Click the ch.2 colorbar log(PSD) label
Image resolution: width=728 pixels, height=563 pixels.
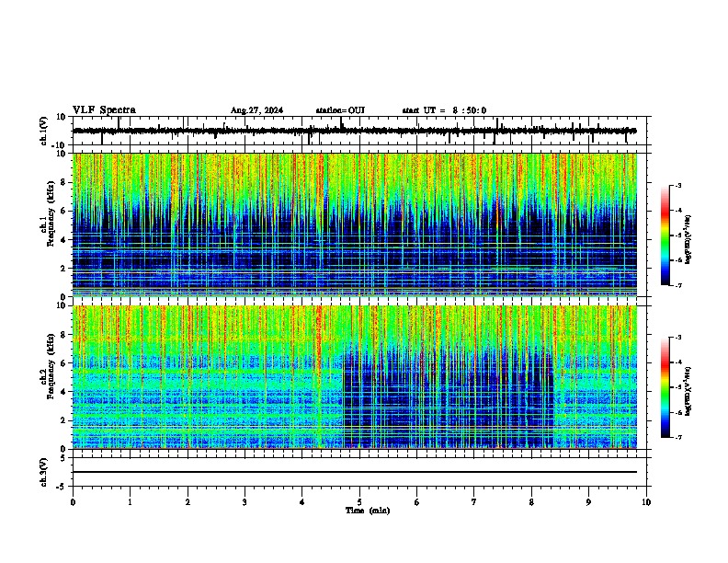[x=688, y=391]
